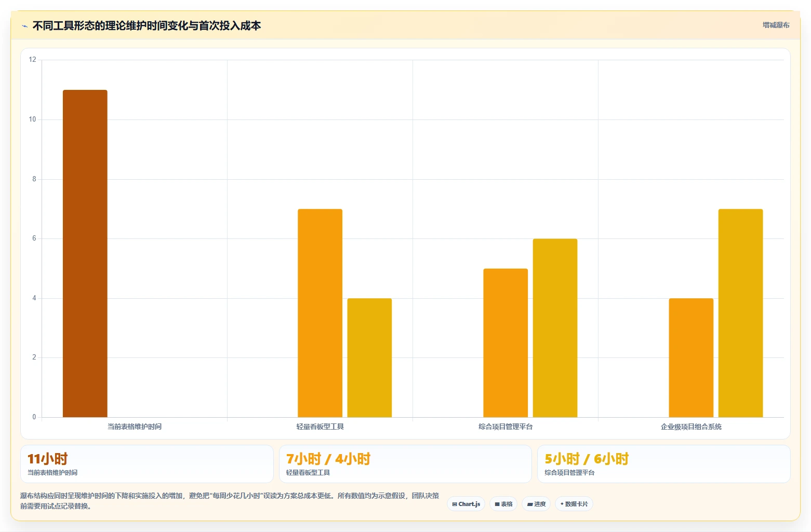This screenshot has height=532, width=811.
Task: Click the yellow 7-hour bar for 企业级项目组合系统
Action: tap(740, 313)
